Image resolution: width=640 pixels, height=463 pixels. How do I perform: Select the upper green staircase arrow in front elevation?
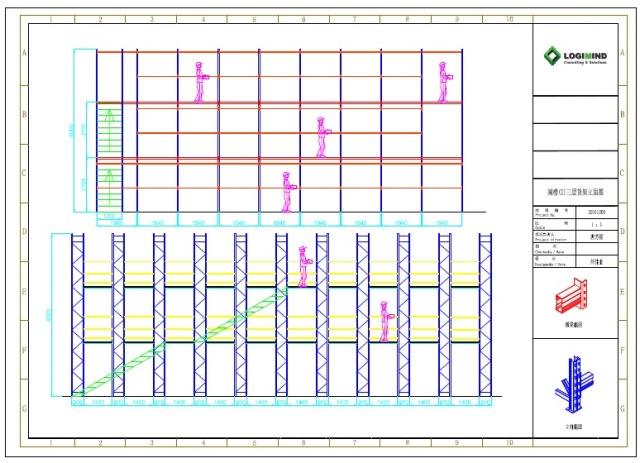point(109,129)
